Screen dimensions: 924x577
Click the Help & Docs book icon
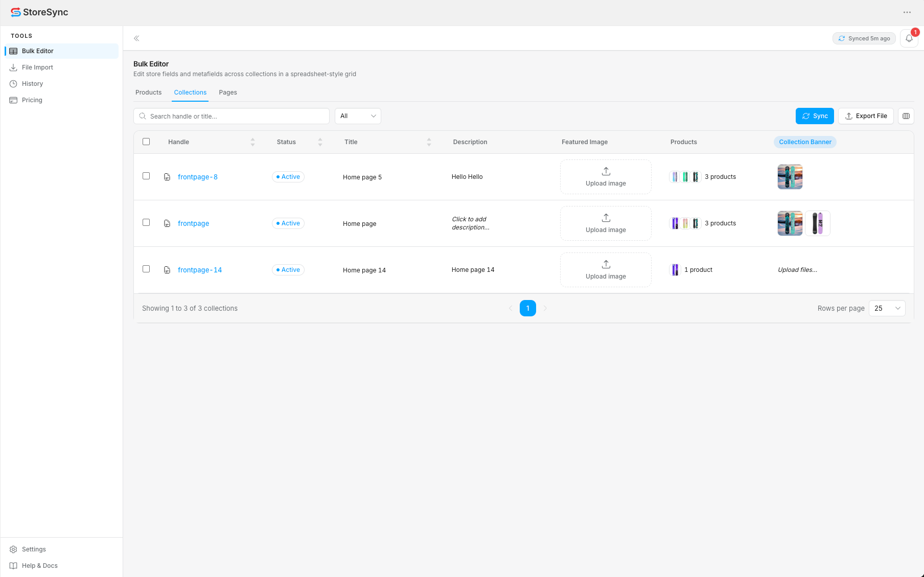pos(13,566)
